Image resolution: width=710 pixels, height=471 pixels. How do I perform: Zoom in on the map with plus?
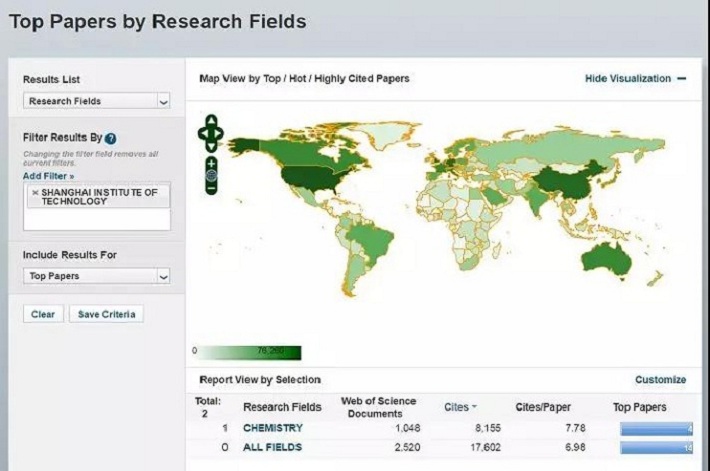[211, 162]
